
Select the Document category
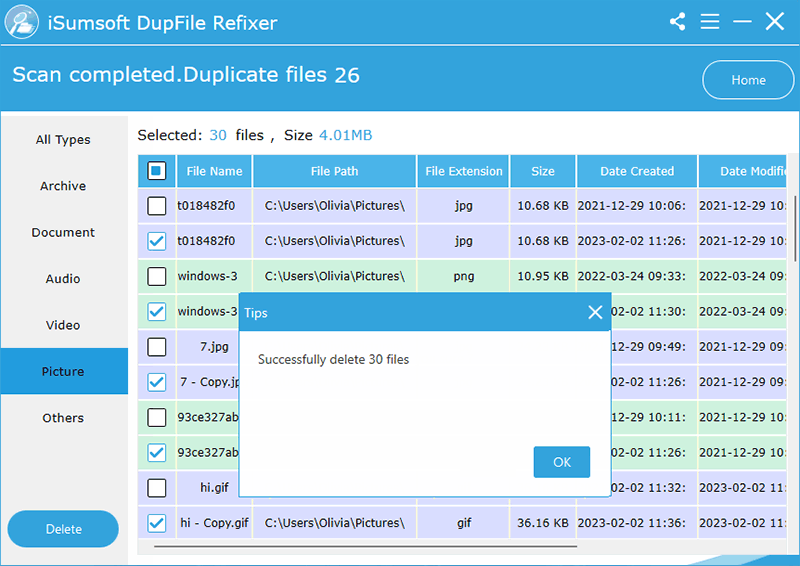[63, 233]
